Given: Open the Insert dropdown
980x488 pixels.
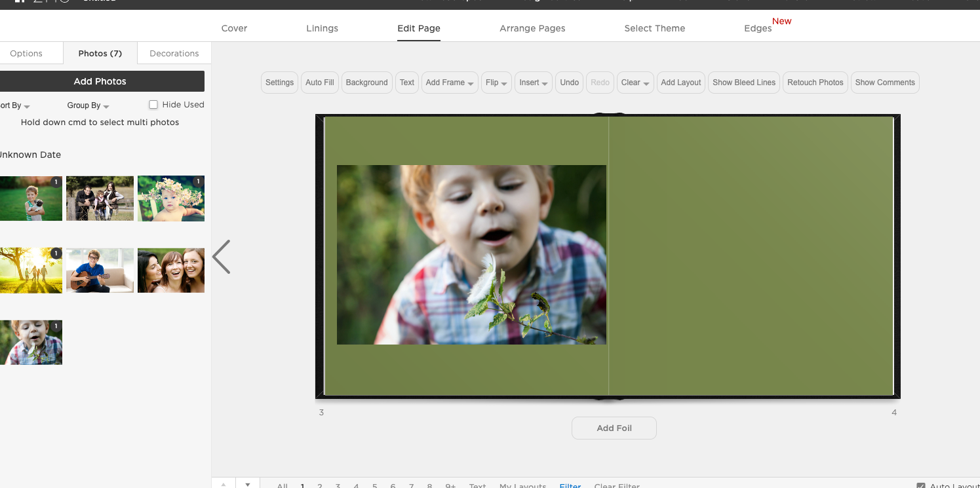Looking at the screenshot, I should click(x=534, y=83).
